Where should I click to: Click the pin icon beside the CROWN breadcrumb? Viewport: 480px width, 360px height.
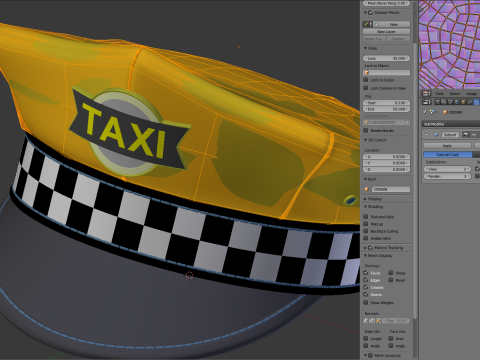coord(425,112)
